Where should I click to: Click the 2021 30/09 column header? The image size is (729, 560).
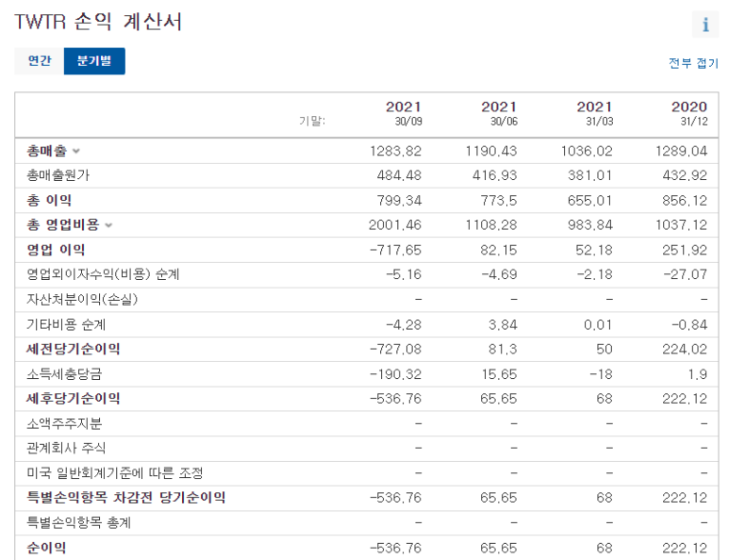pos(404,113)
